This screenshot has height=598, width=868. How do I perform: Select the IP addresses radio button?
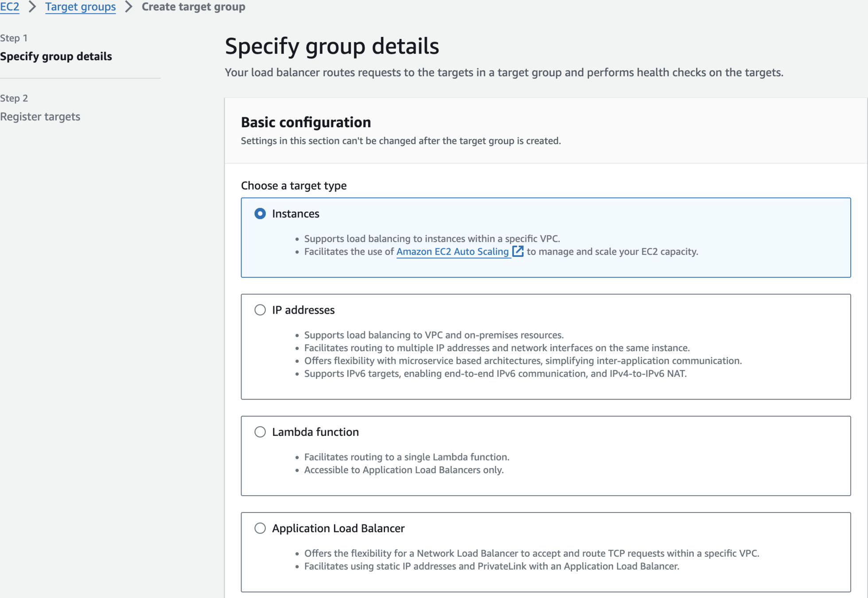pos(260,310)
